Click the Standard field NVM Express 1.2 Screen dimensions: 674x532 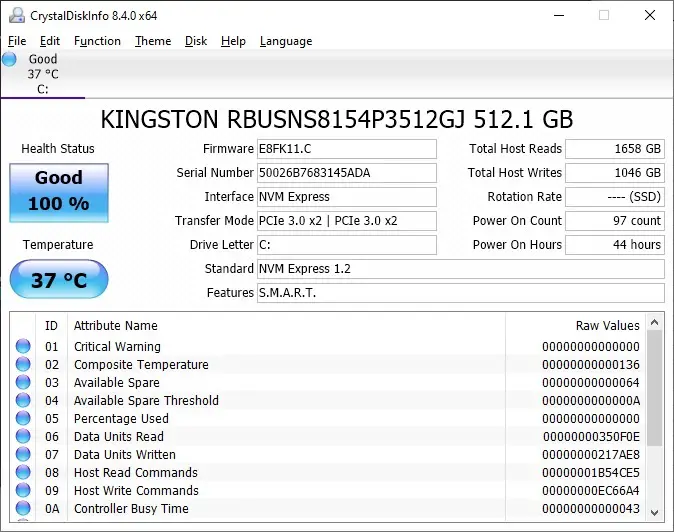pos(461,269)
